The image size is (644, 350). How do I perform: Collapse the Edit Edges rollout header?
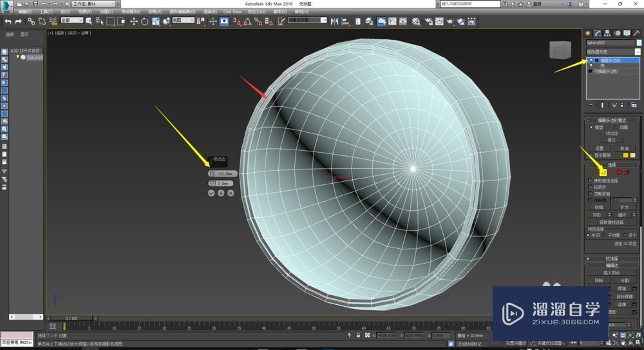coord(612,266)
